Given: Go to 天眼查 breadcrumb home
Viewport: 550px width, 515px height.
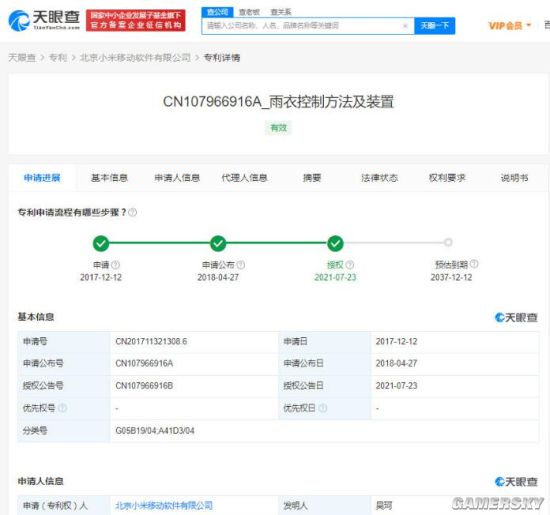Looking at the screenshot, I should pyautogui.click(x=22, y=58).
